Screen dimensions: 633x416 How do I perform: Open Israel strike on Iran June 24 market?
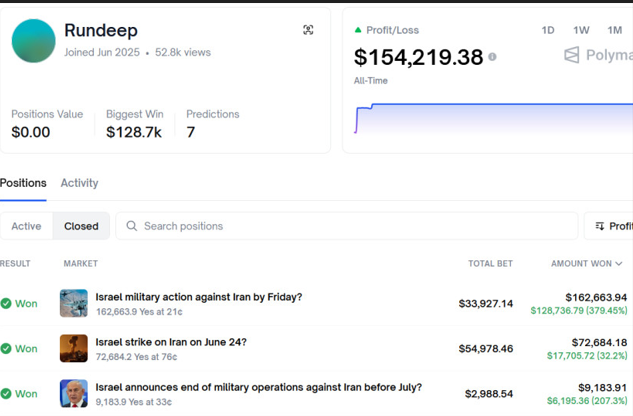click(171, 342)
